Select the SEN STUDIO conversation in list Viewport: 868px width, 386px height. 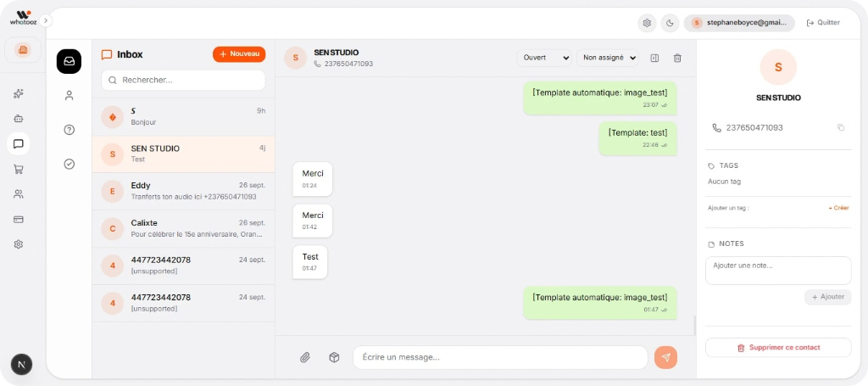click(x=183, y=154)
